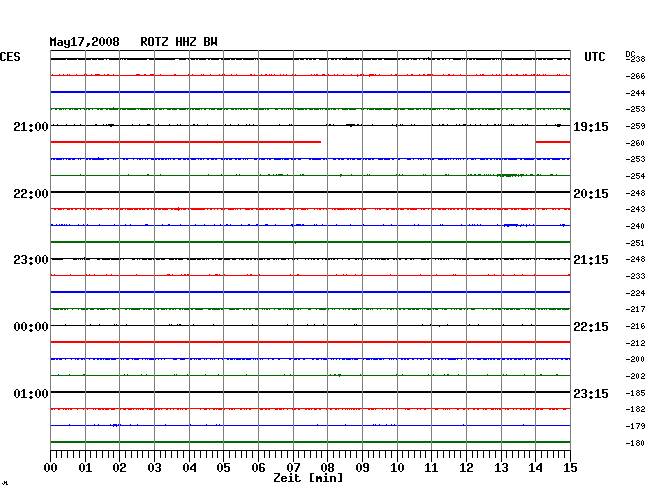This screenshot has width=650, height=494.
Task: Select DC offset value -182
Action: pyautogui.click(x=635, y=410)
